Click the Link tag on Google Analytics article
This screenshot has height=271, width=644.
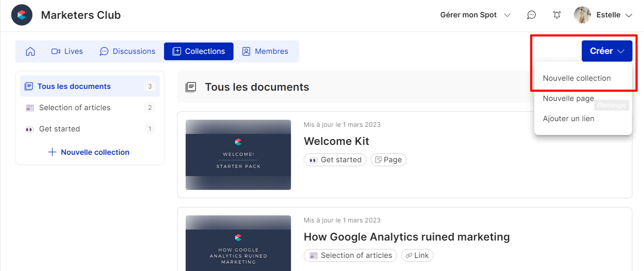(x=417, y=255)
